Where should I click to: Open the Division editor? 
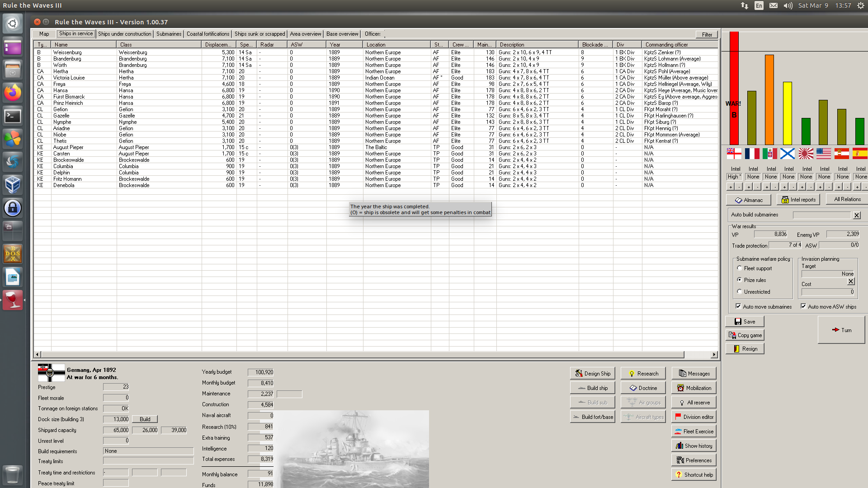click(694, 417)
